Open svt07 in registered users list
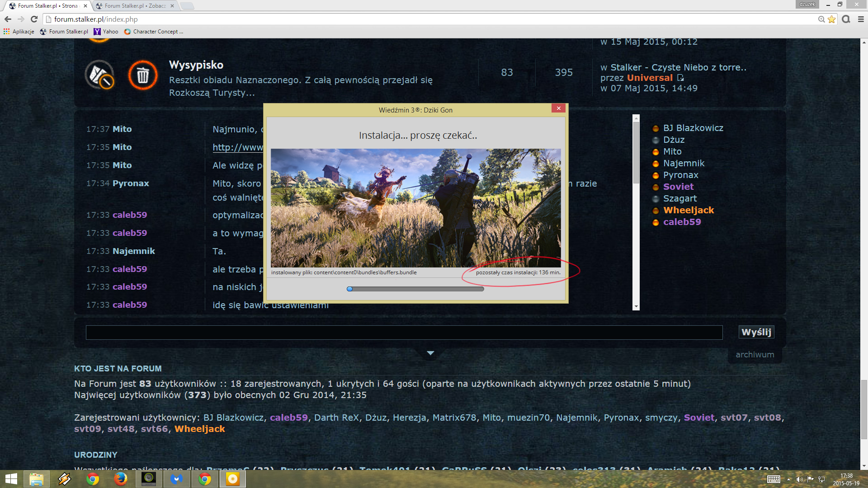This screenshot has height=488, width=868. [734, 418]
